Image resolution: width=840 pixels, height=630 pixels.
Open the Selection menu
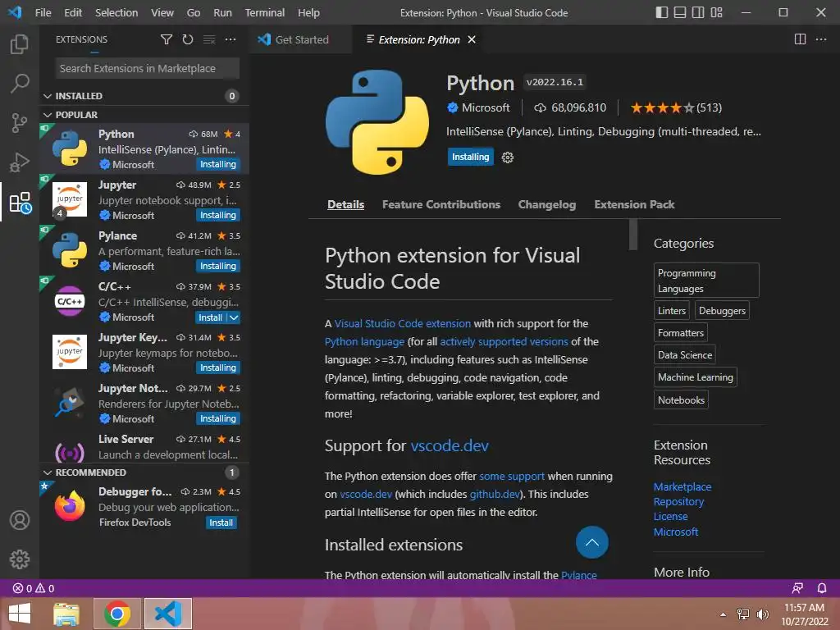click(116, 12)
